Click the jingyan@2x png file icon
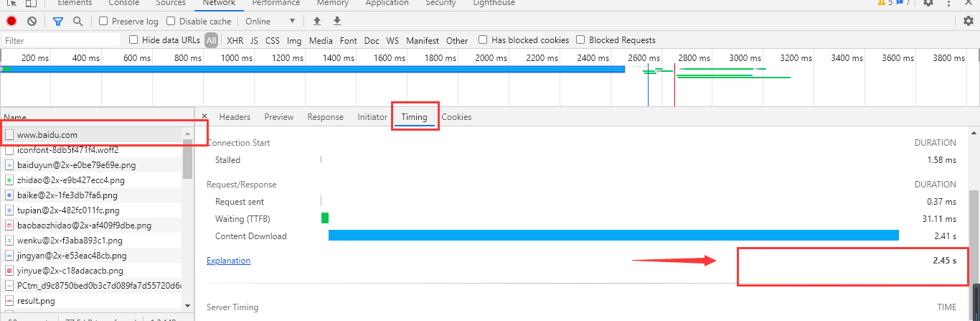 [9, 256]
